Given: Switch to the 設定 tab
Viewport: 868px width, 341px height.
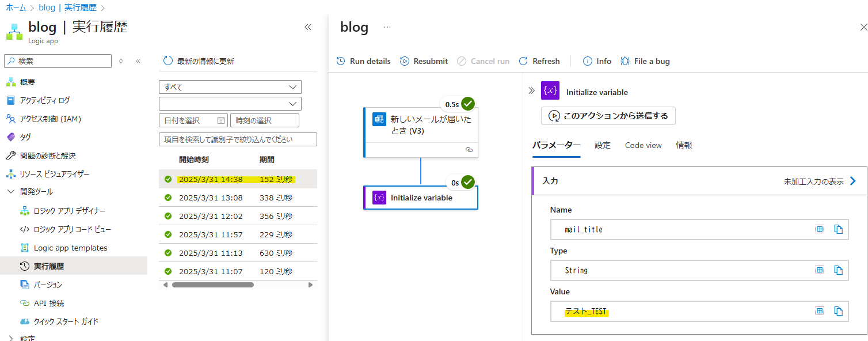Looking at the screenshot, I should [603, 145].
